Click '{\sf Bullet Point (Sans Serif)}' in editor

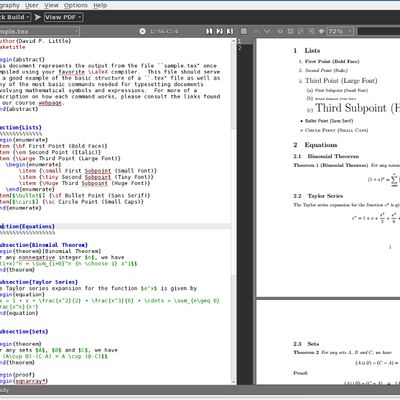(x=99, y=196)
